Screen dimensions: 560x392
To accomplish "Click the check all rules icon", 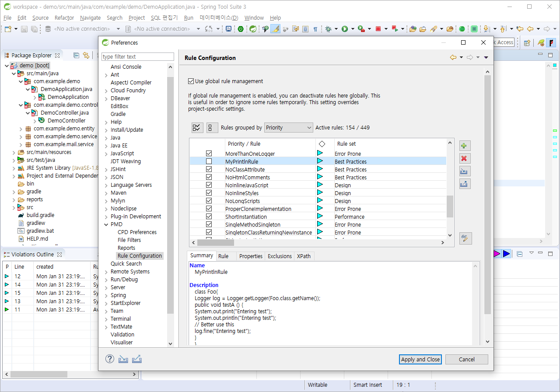I will point(197,128).
